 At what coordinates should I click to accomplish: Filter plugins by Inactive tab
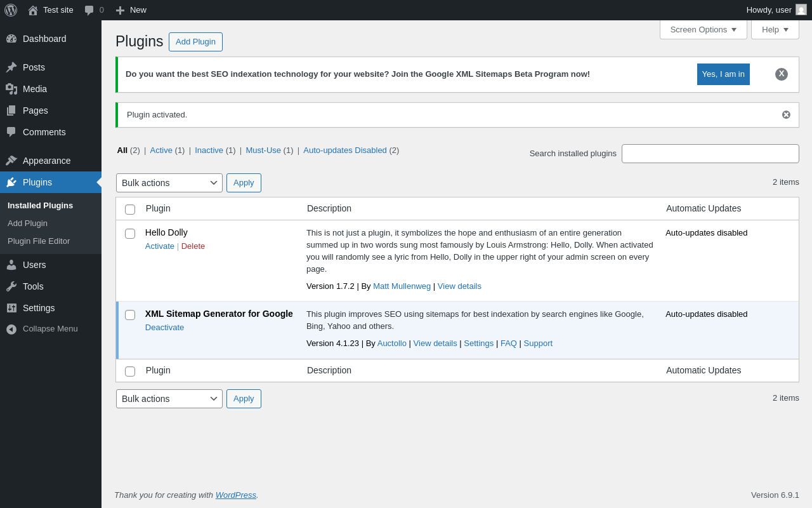pyautogui.click(x=209, y=150)
